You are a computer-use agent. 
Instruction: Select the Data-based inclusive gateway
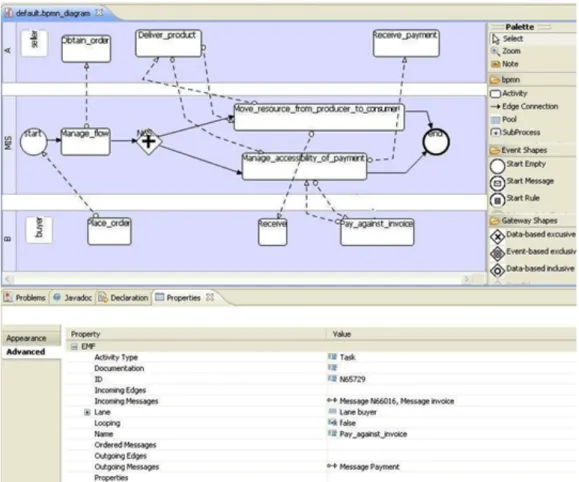[533, 269]
